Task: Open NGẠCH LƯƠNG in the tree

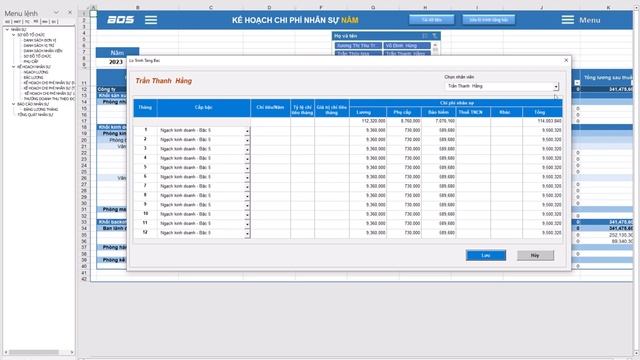Action: [36, 72]
